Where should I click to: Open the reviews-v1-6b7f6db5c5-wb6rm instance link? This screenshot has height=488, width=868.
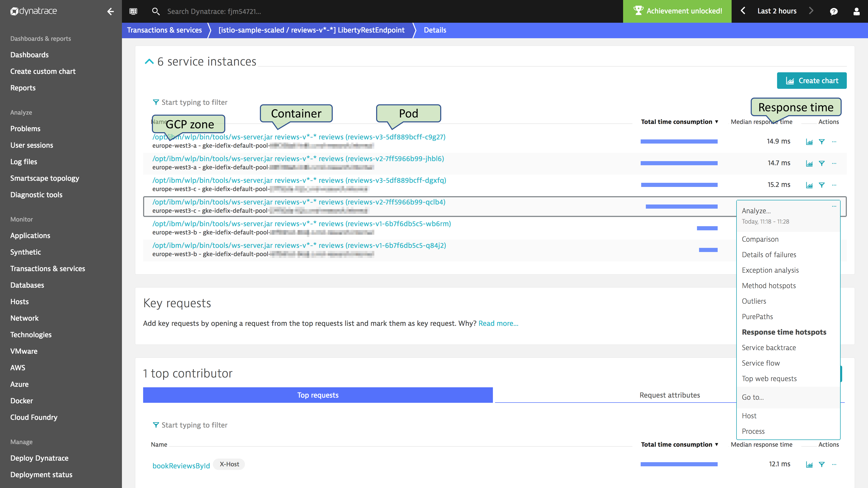(x=301, y=224)
